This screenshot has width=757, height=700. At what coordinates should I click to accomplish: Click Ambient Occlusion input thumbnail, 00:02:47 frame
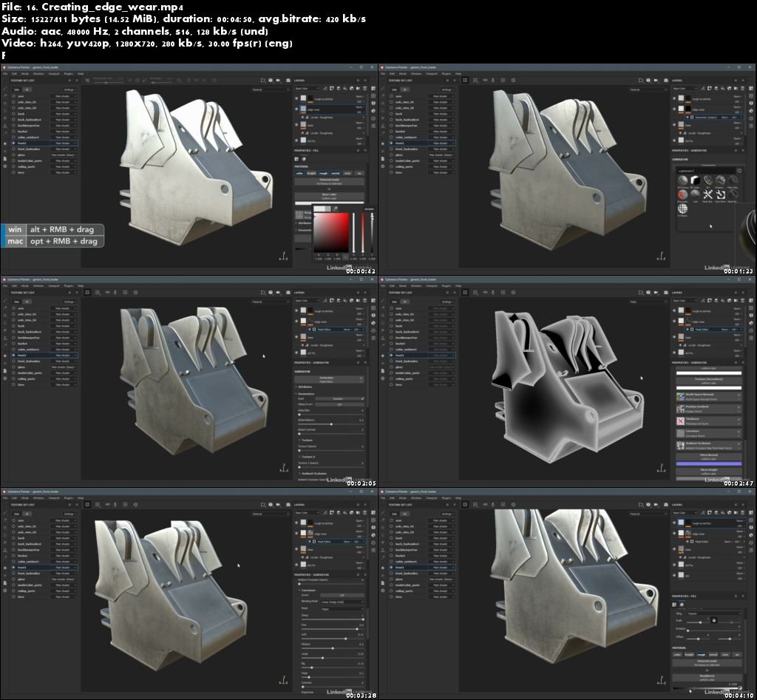(x=680, y=445)
